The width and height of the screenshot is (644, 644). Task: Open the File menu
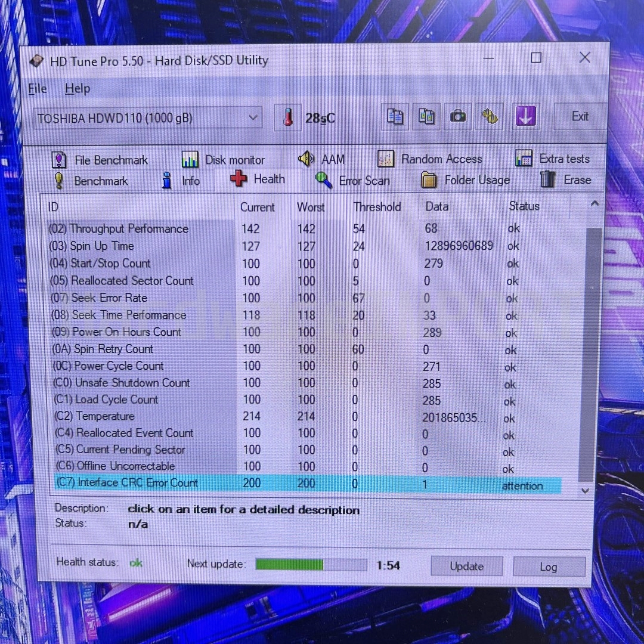click(x=38, y=89)
